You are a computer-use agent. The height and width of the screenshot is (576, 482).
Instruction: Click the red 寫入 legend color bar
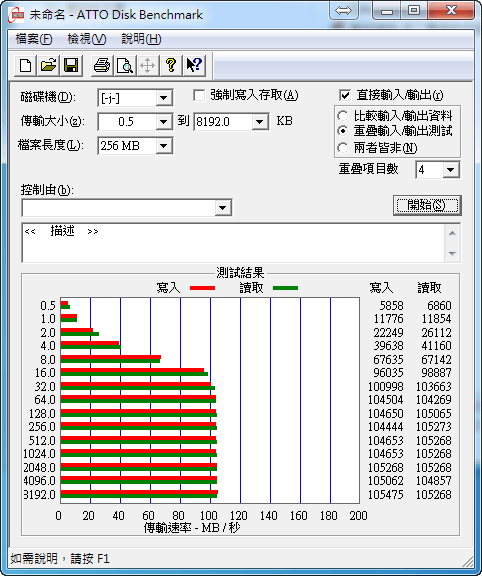(x=202, y=288)
